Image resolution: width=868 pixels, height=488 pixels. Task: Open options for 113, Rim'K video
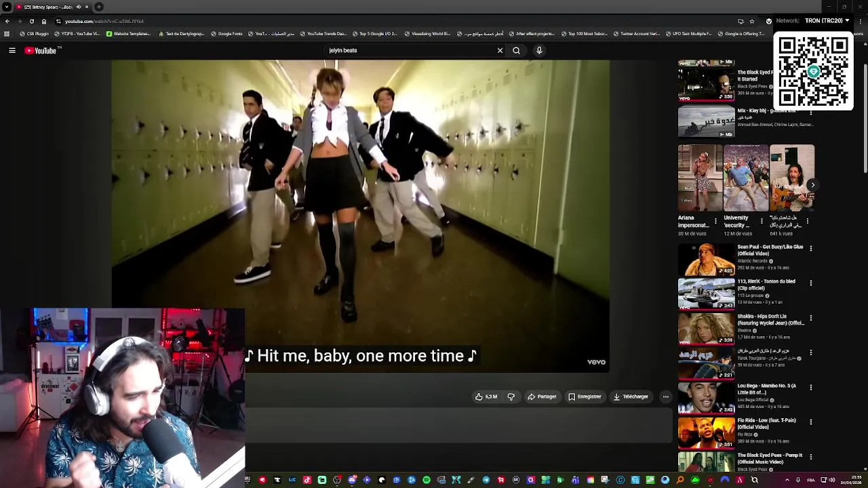tap(810, 283)
